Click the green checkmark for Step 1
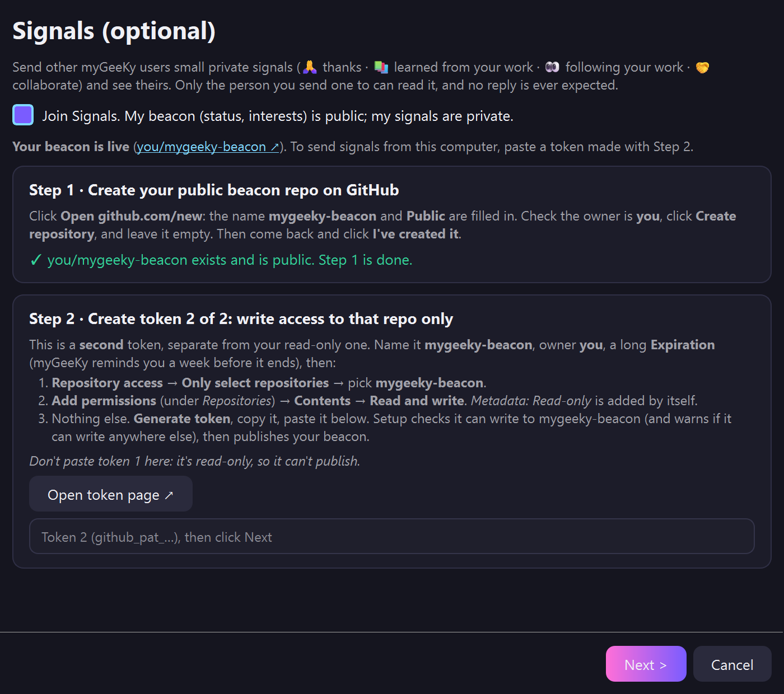The height and width of the screenshot is (694, 784). (x=36, y=260)
